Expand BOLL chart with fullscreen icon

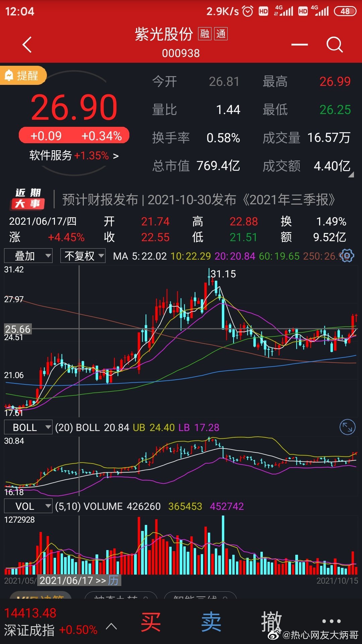click(x=347, y=427)
